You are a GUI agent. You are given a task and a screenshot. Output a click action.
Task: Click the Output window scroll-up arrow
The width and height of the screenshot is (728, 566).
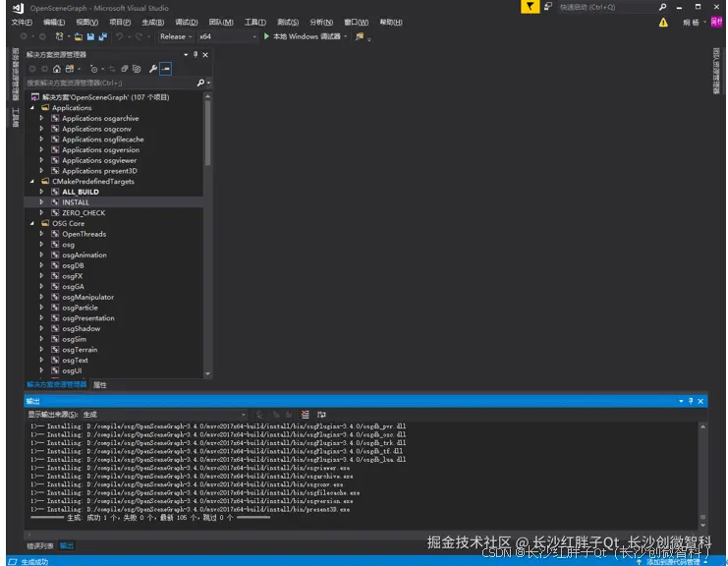click(702, 426)
